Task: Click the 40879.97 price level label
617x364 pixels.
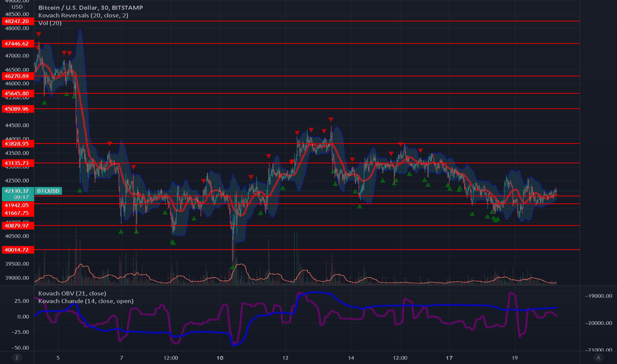Action: pyautogui.click(x=18, y=226)
